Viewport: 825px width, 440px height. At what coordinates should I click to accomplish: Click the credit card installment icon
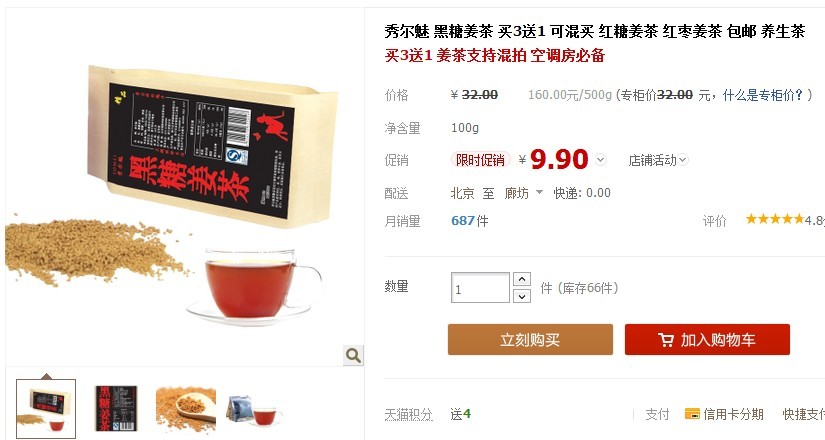pyautogui.click(x=692, y=414)
